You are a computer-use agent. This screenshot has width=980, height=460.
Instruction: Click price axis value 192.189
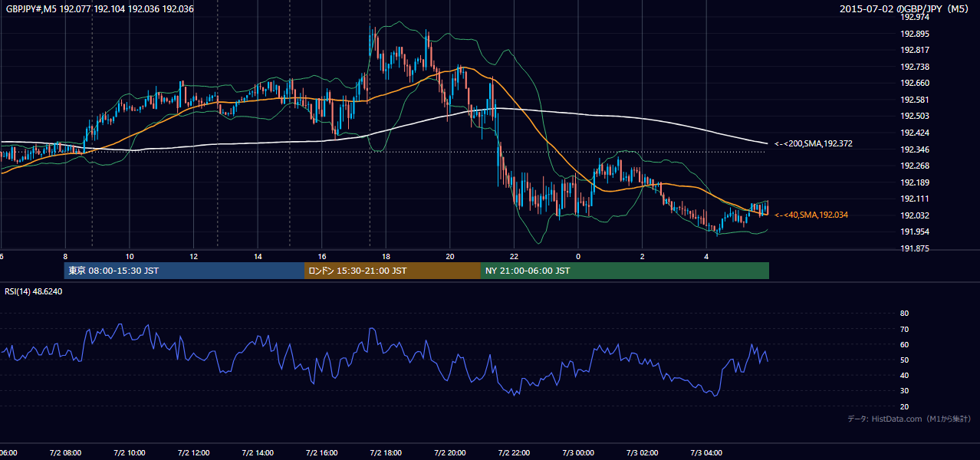(915, 182)
